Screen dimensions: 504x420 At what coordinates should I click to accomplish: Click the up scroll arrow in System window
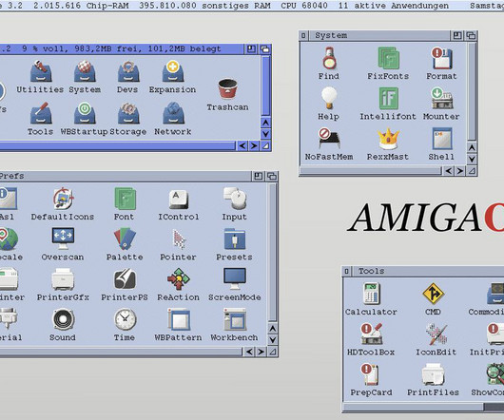pyautogui.click(x=472, y=147)
